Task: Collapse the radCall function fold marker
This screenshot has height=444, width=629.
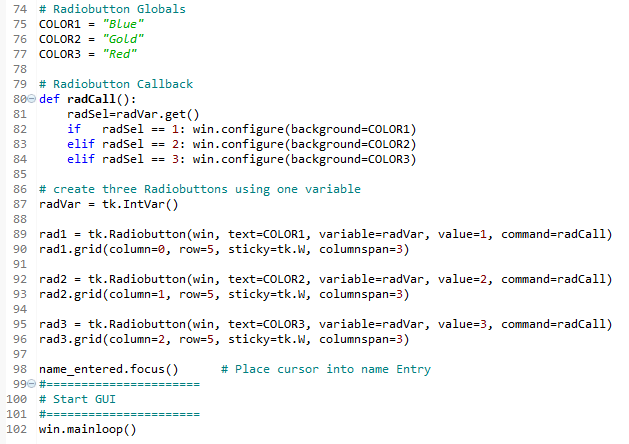Action: pos(31,99)
